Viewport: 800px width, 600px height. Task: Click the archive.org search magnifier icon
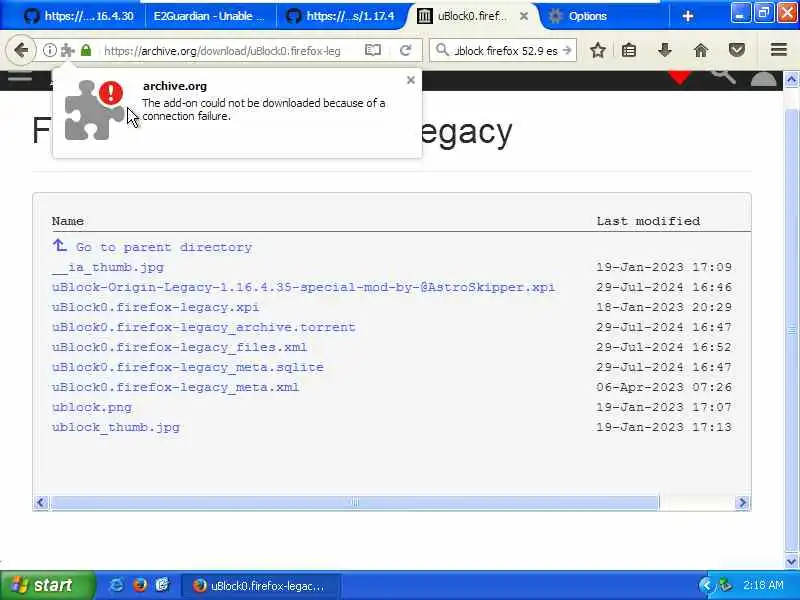click(x=723, y=77)
